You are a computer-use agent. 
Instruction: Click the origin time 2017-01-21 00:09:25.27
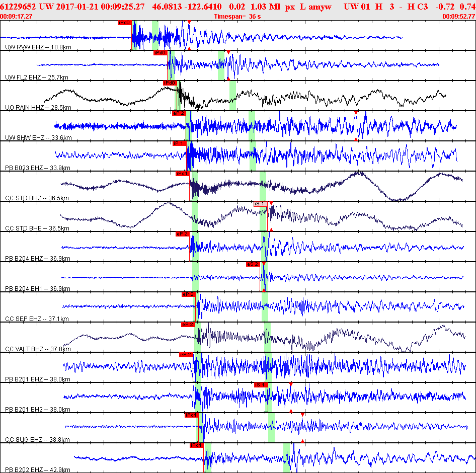tap(100, 7)
